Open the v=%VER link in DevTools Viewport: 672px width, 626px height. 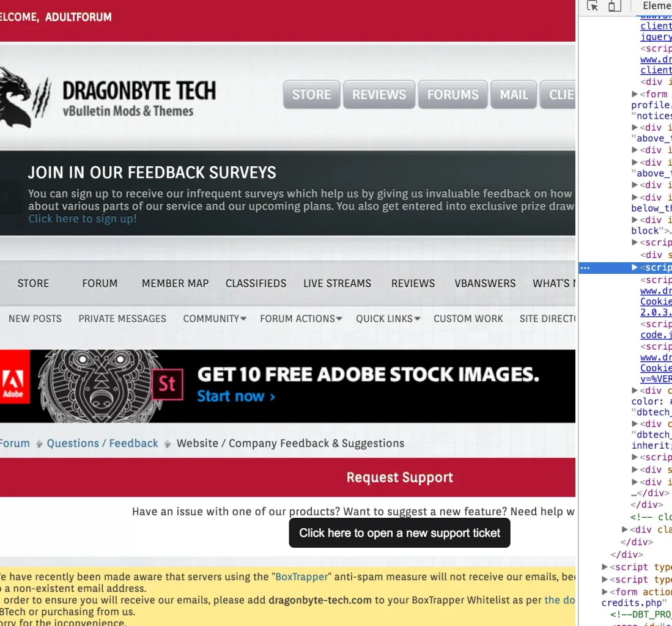pos(655,379)
